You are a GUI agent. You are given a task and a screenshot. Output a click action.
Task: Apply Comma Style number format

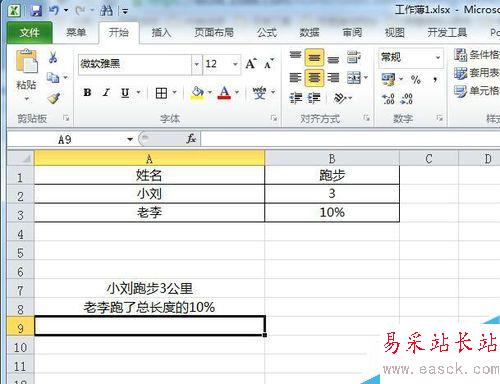click(435, 80)
